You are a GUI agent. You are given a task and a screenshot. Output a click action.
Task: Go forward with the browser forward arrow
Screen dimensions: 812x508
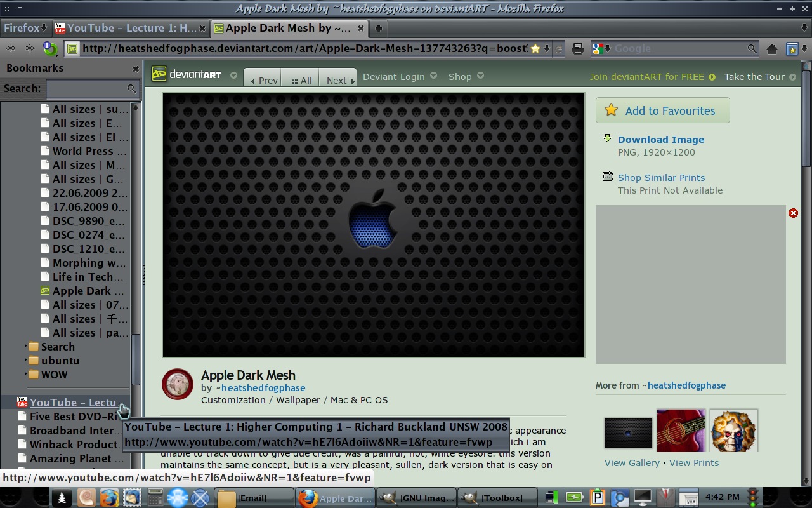[x=30, y=48]
